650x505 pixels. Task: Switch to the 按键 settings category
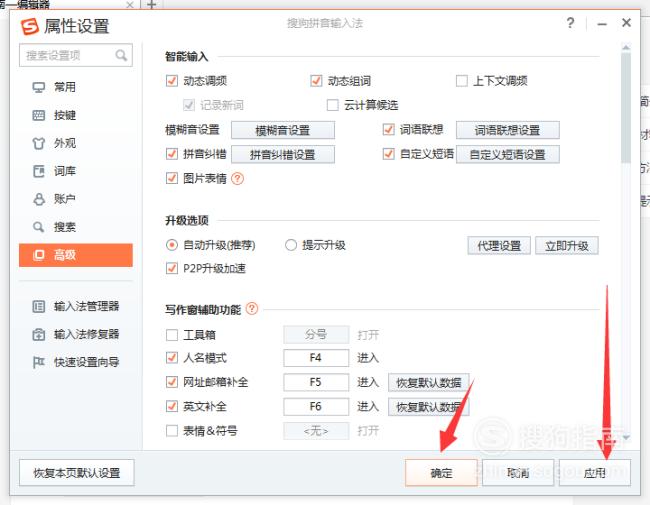pyautogui.click(x=76, y=115)
